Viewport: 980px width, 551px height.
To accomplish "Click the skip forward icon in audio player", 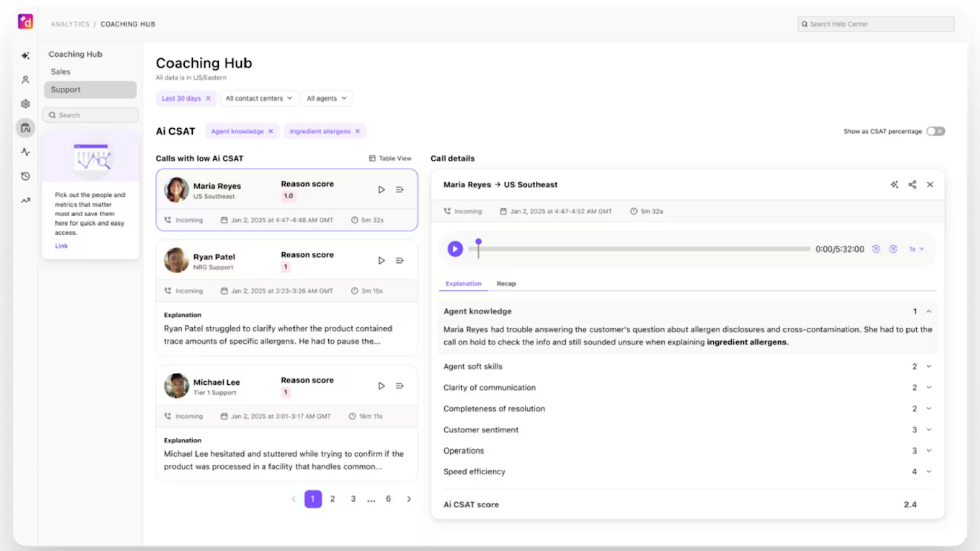I will click(893, 249).
